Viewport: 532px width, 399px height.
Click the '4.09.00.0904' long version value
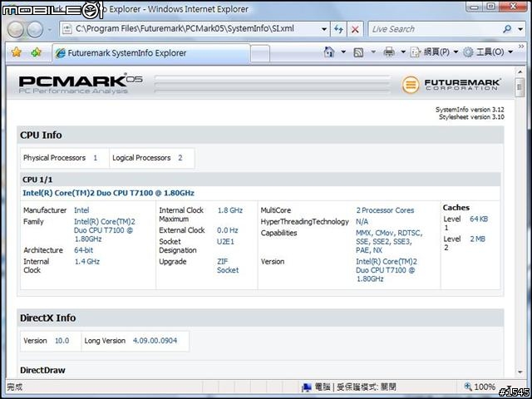(x=155, y=341)
